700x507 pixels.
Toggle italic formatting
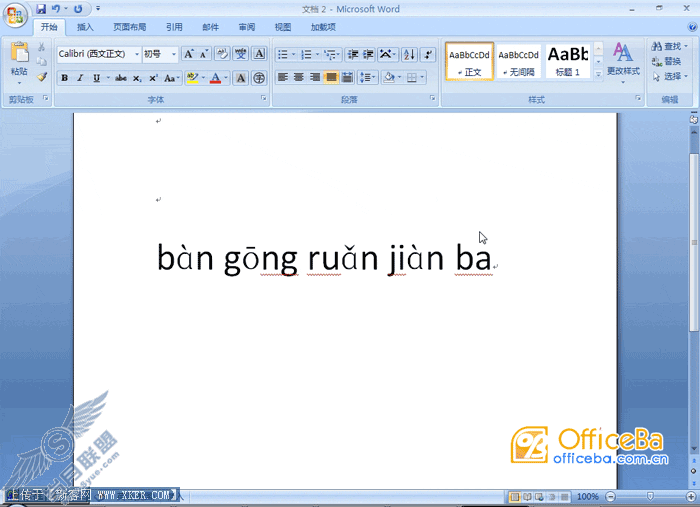pyautogui.click(x=80, y=78)
